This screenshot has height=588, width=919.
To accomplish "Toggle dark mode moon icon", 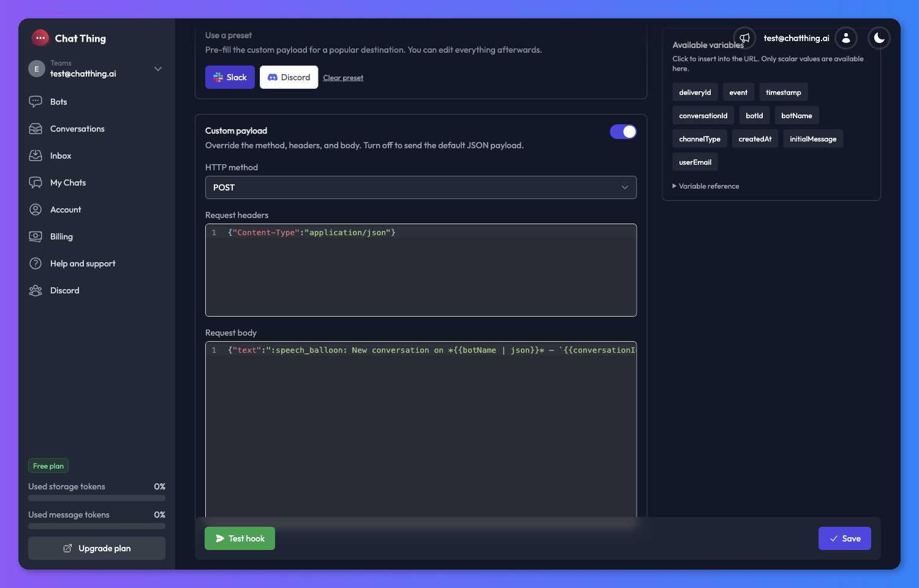I will coord(879,38).
